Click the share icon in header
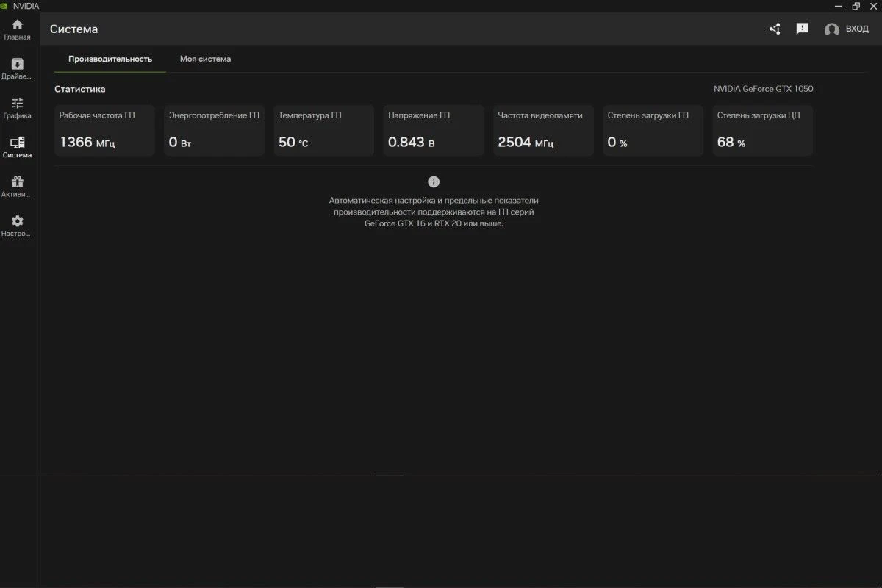 point(775,29)
